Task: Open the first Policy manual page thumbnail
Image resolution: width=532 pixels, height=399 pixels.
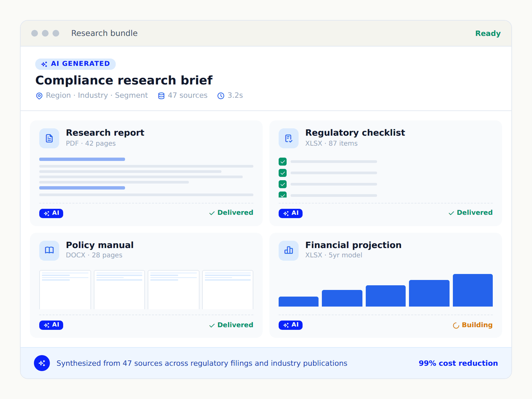Action: pyautogui.click(x=65, y=290)
